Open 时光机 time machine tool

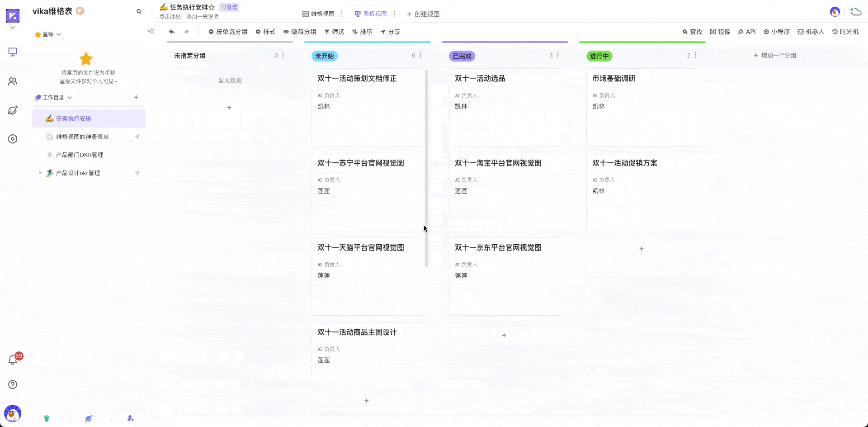845,32
